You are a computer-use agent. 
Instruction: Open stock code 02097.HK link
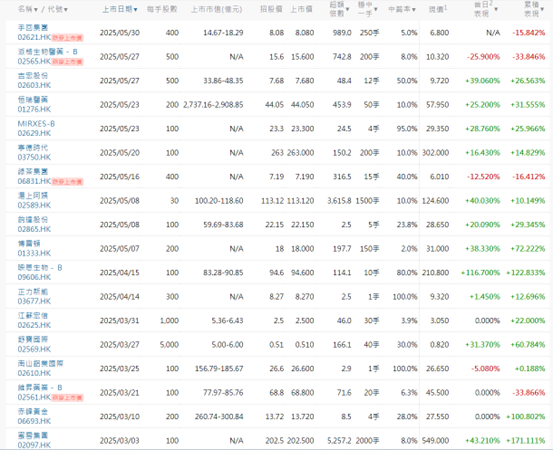click(x=34, y=445)
